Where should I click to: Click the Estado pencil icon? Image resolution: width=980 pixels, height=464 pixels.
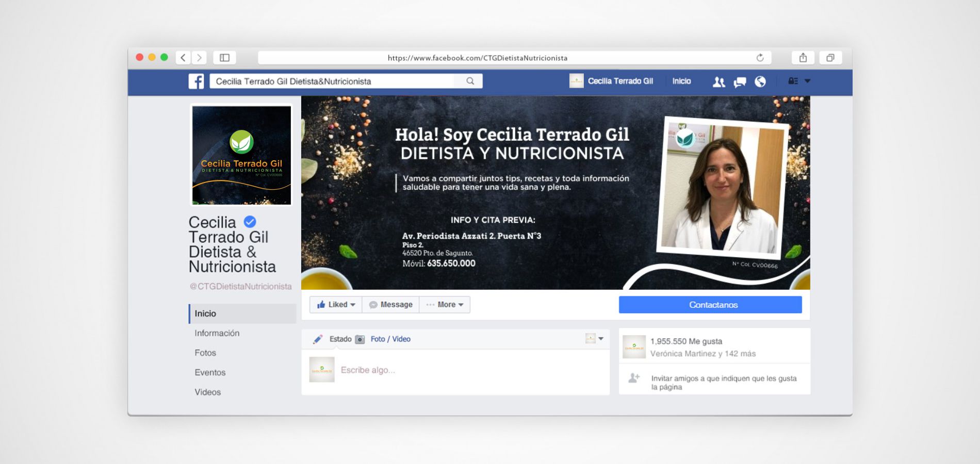pos(318,339)
